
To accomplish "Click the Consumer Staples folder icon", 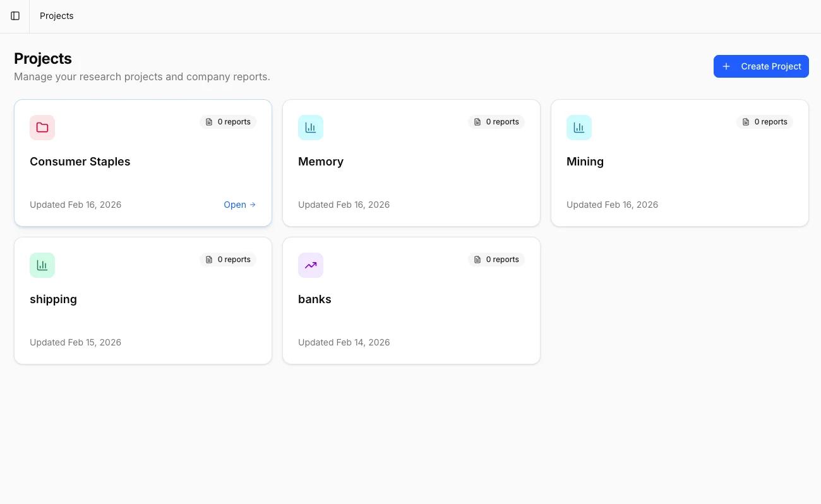I will (42, 127).
